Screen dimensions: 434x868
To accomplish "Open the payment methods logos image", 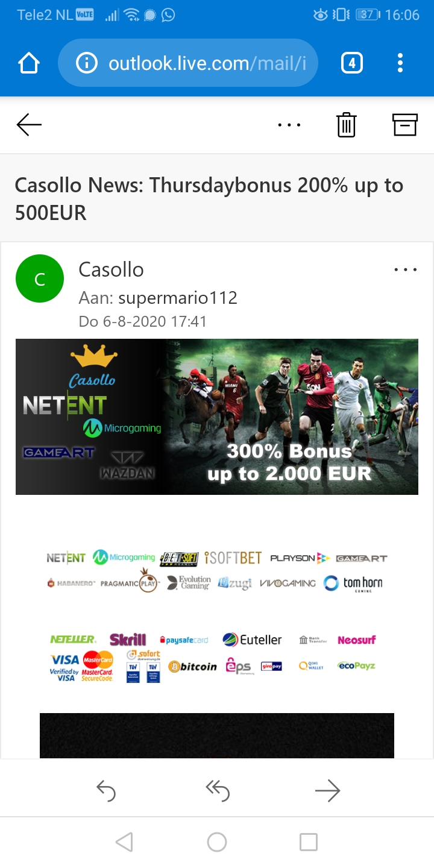I will (x=212, y=657).
